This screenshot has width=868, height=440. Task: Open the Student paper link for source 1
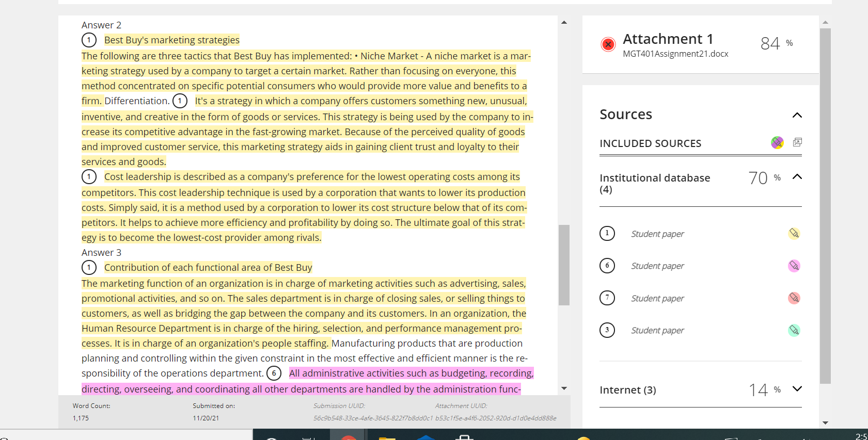click(657, 234)
